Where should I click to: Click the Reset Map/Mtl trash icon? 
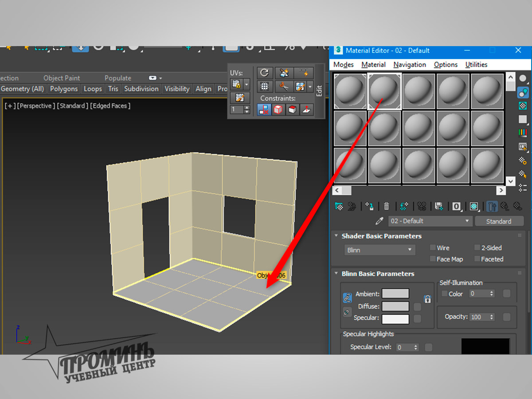click(x=386, y=206)
